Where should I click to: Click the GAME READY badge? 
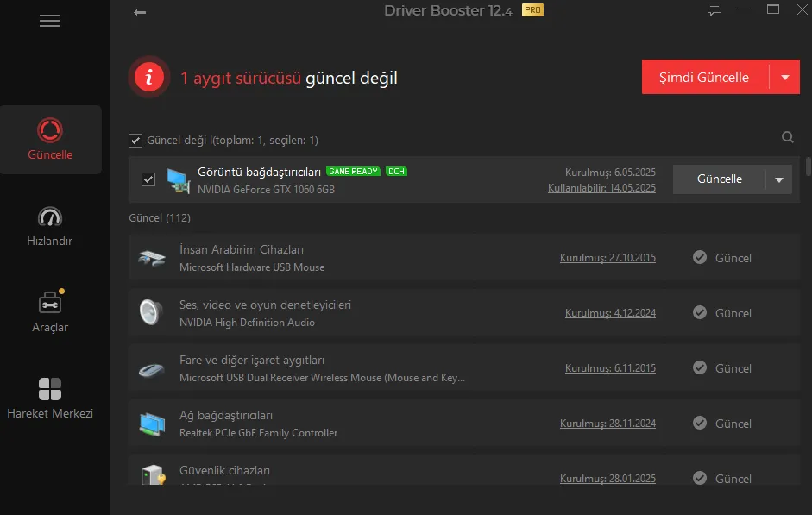coord(353,172)
